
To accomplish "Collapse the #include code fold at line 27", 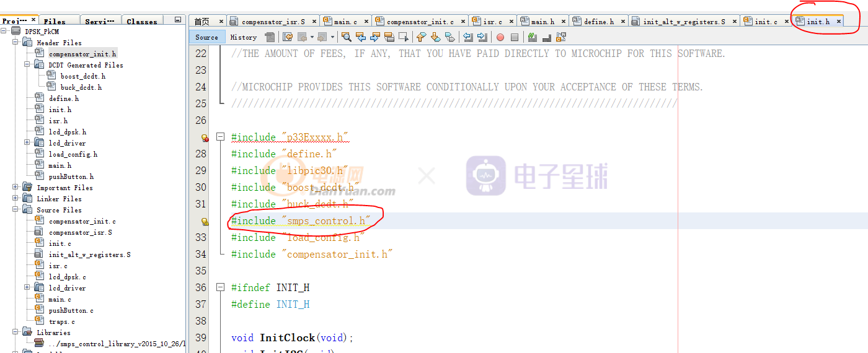I will (220, 137).
